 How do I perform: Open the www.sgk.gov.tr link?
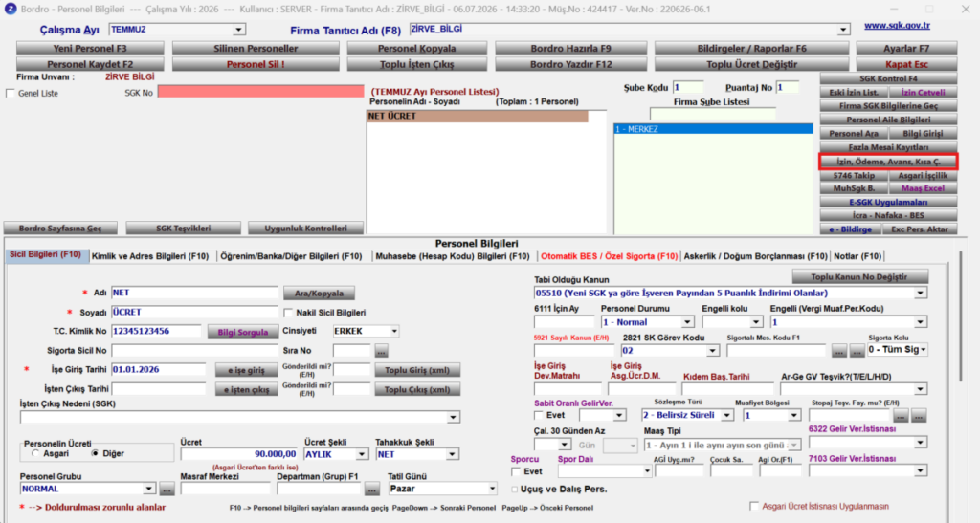[x=897, y=26]
